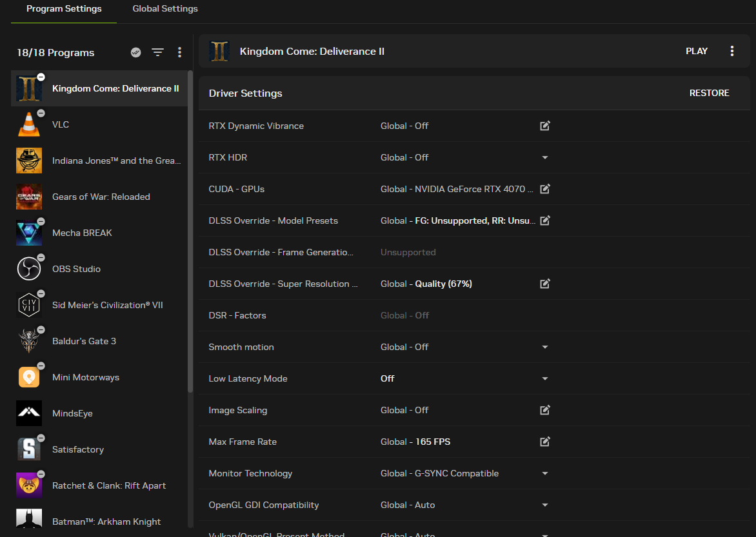Select the VLC traffic cone icon
The image size is (756, 537).
[x=29, y=124]
